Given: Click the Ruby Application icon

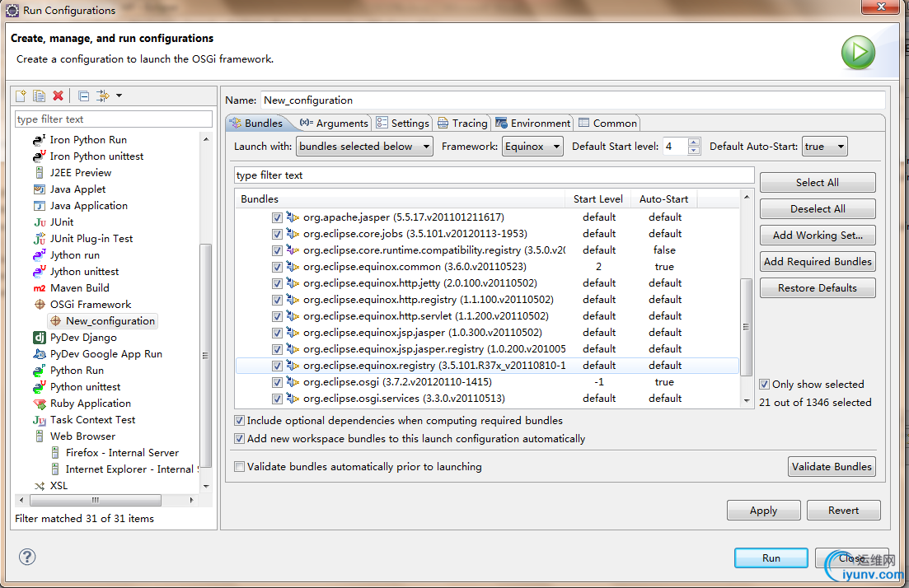Looking at the screenshot, I should click(40, 404).
